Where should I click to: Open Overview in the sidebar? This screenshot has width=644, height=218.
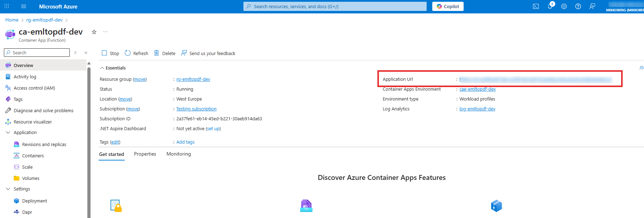[43, 65]
